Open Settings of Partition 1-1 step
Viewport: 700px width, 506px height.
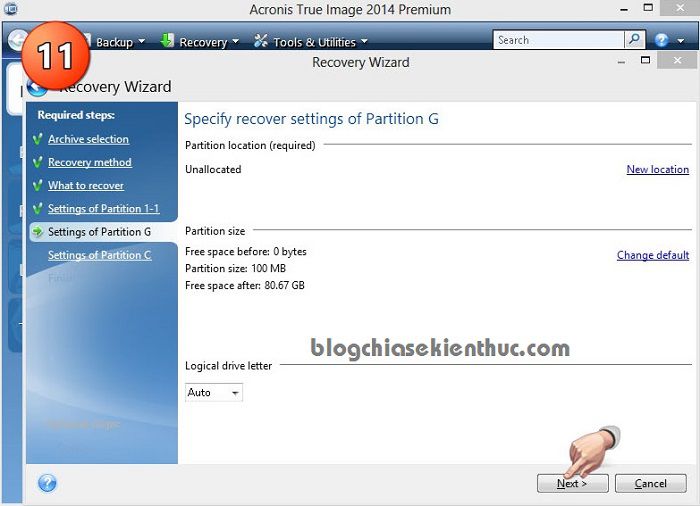[x=103, y=208]
